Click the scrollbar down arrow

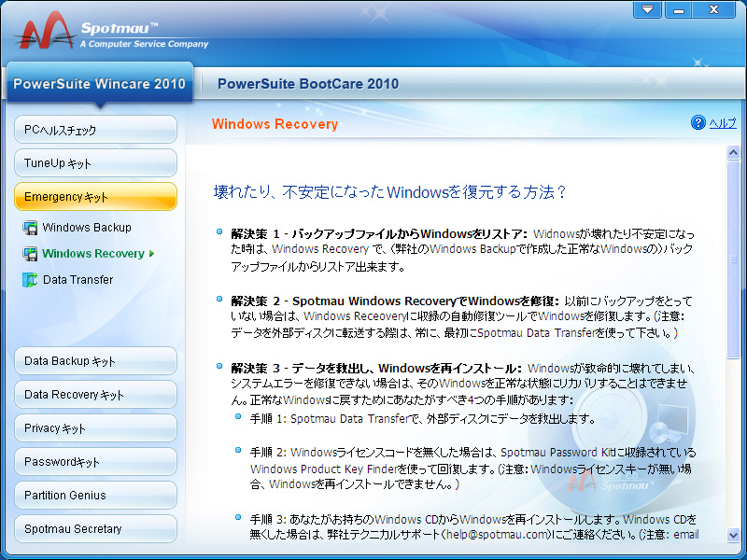click(x=733, y=535)
